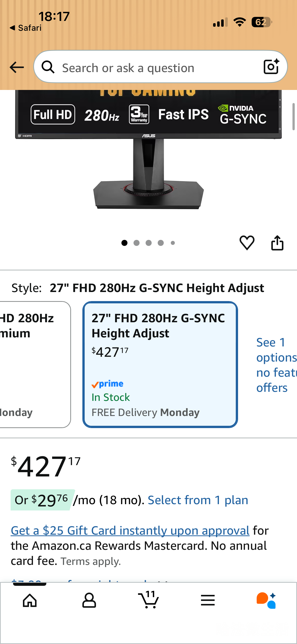Click 'Select from 1 plan' link
The height and width of the screenshot is (644, 297).
[x=198, y=500]
